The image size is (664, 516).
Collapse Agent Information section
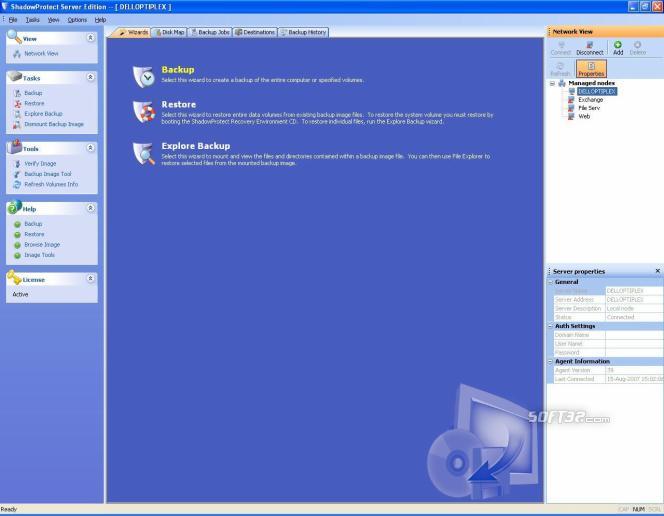[x=551, y=361]
